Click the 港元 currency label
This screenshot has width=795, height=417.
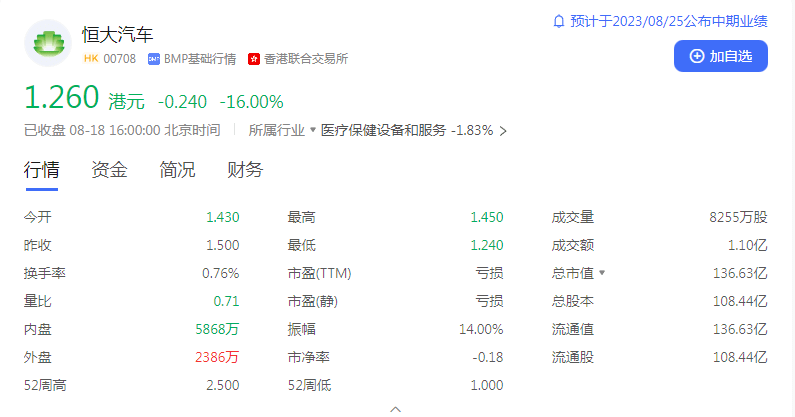[127, 101]
